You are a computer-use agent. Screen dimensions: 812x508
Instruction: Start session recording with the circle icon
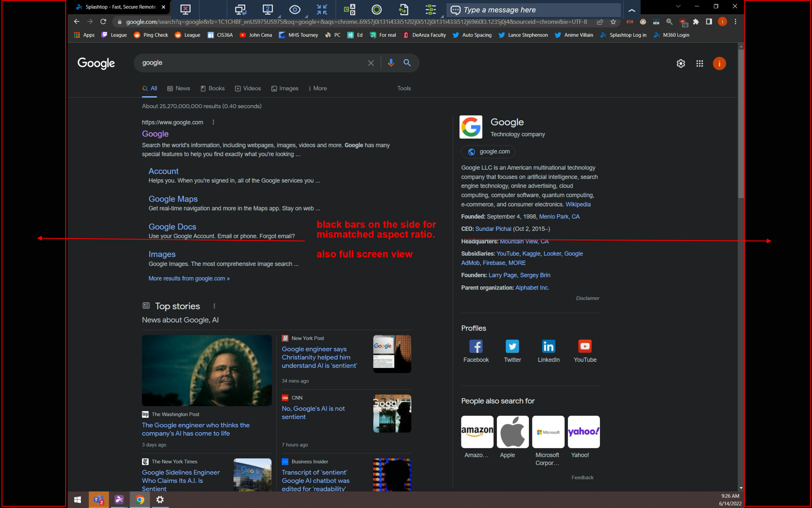click(x=376, y=10)
